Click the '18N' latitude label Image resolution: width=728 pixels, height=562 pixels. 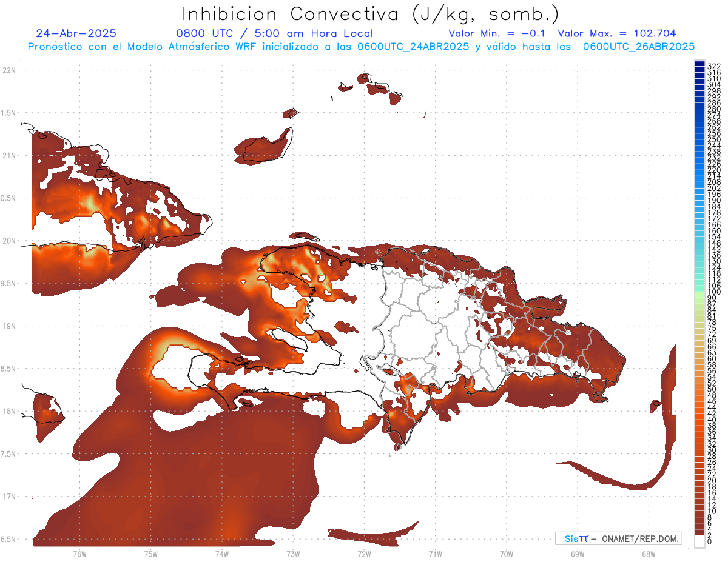(9, 412)
